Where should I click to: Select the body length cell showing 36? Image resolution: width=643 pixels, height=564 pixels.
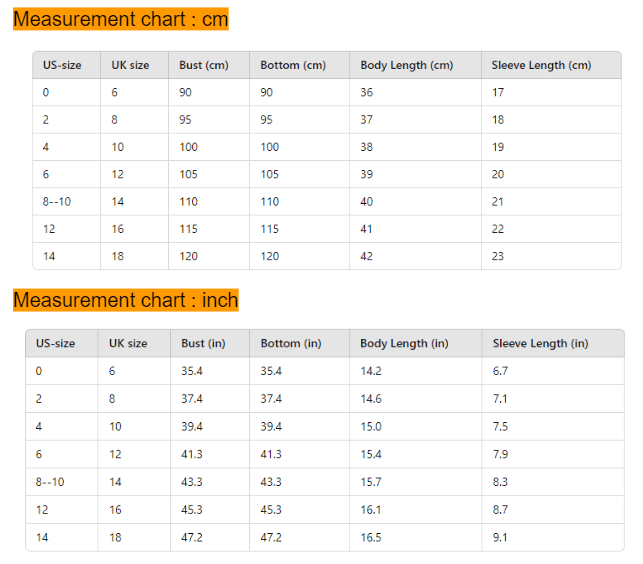pyautogui.click(x=367, y=92)
